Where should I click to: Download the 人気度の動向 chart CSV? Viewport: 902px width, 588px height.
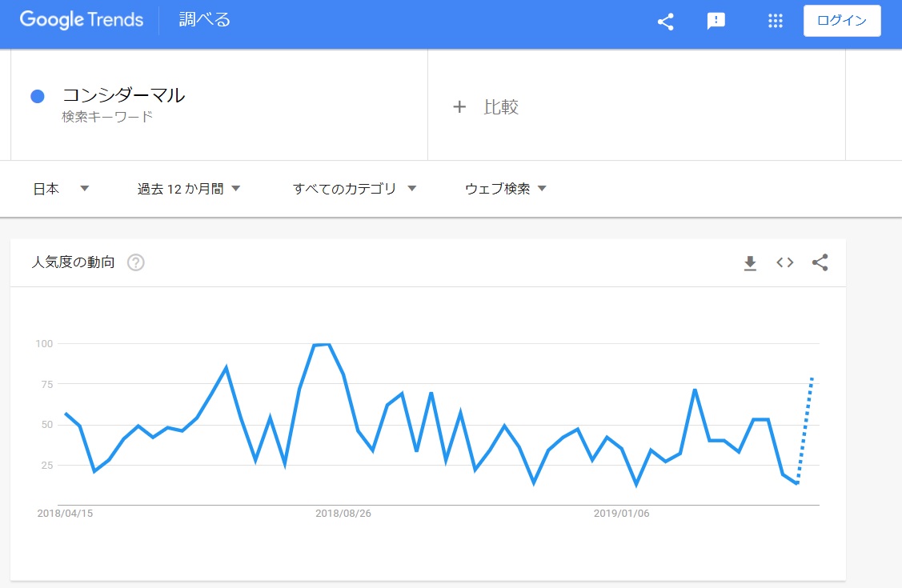point(750,263)
